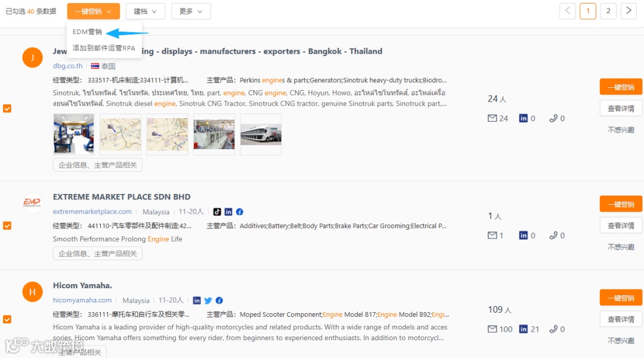Image resolution: width=644 pixels, height=358 pixels.
Task: Click the 109 人 employee count
Action: coord(500,310)
